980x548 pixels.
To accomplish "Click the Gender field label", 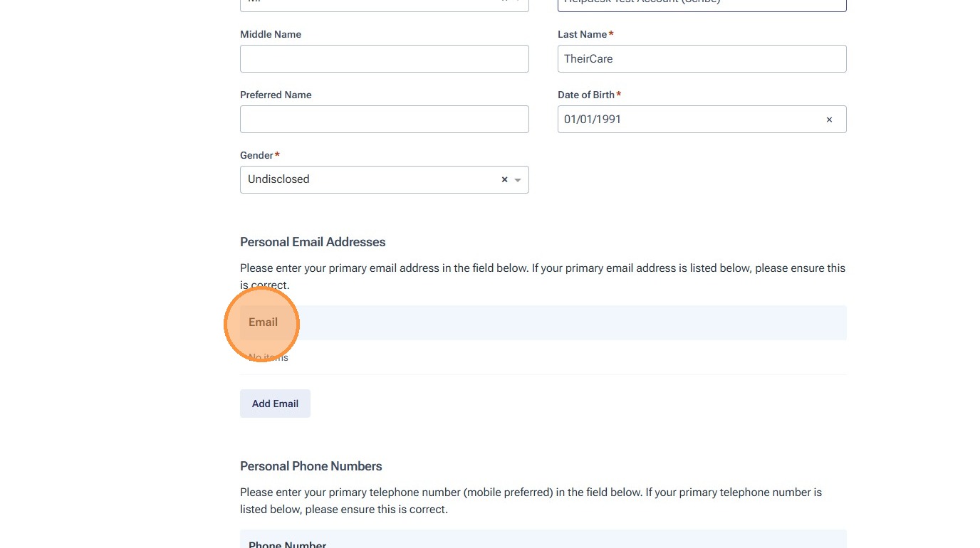I will tap(256, 155).
